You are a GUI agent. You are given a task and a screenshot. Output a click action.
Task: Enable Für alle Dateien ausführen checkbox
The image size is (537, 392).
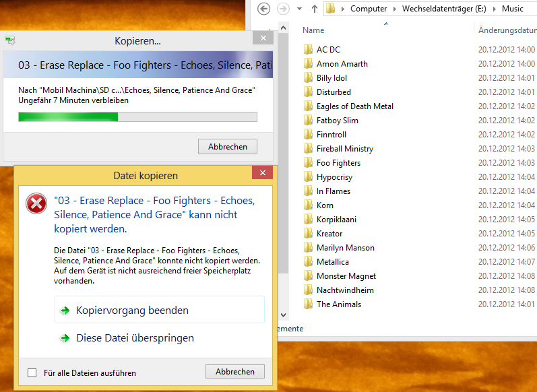pyautogui.click(x=32, y=372)
